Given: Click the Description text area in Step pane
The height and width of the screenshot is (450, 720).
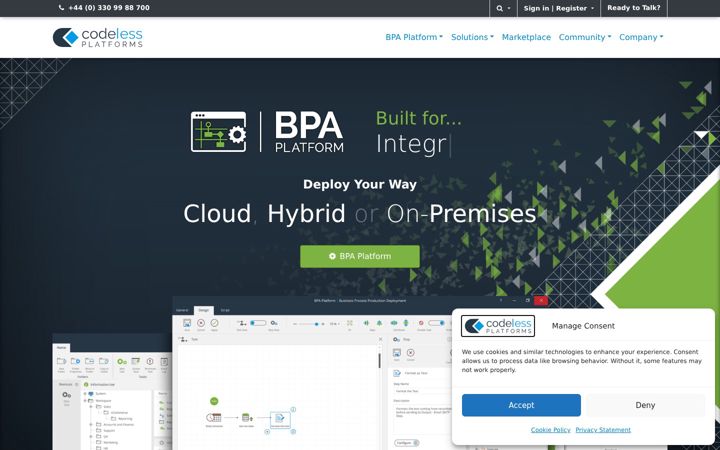Looking at the screenshot, I should tap(422, 419).
